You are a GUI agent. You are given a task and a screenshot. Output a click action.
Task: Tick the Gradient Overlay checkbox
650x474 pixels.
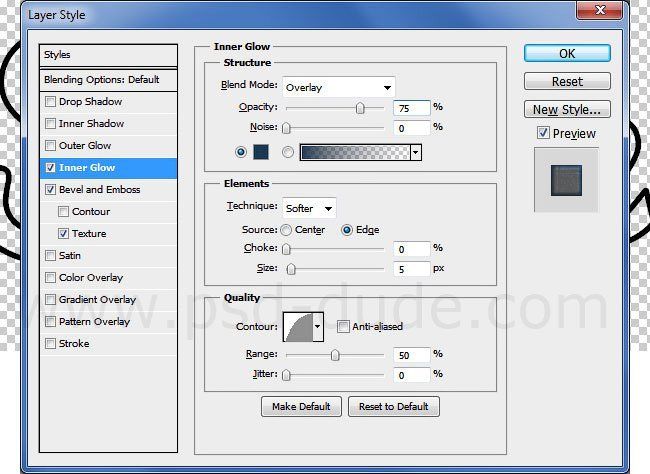click(50, 299)
